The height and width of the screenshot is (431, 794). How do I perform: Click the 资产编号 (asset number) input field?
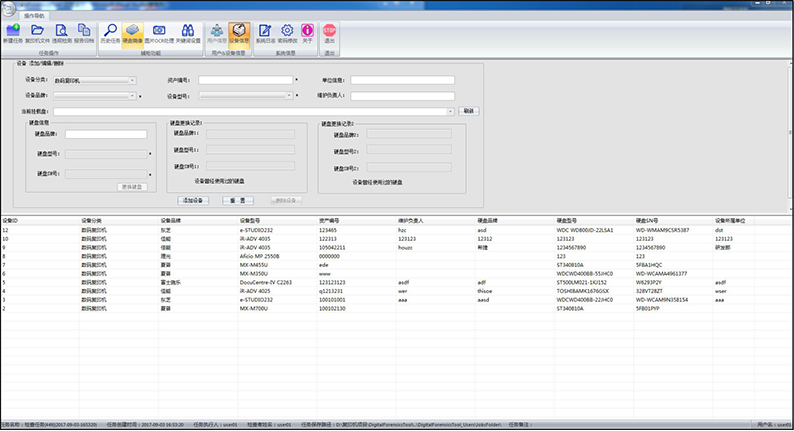click(246, 80)
